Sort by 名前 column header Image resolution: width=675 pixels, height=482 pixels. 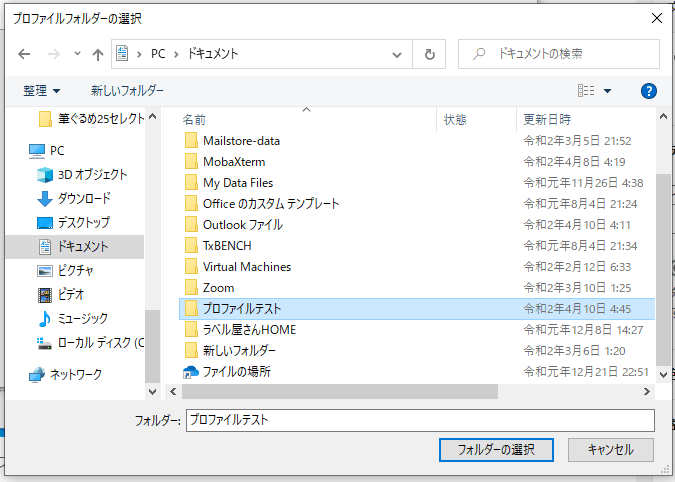(x=195, y=119)
